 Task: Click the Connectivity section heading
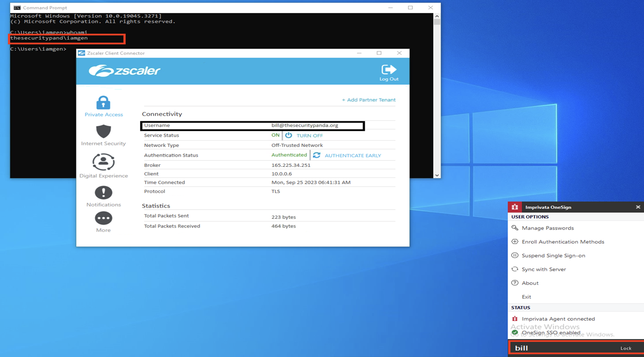pyautogui.click(x=162, y=114)
